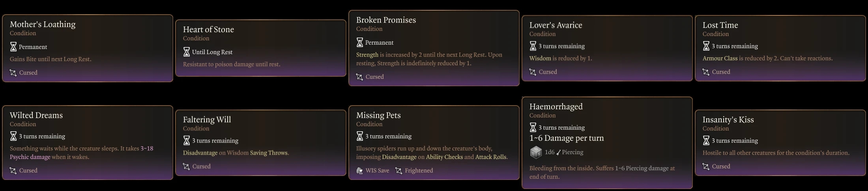This screenshot has width=868, height=191.
Task: Click the hourglass icon in Mother's Loathing
Action: (13, 47)
